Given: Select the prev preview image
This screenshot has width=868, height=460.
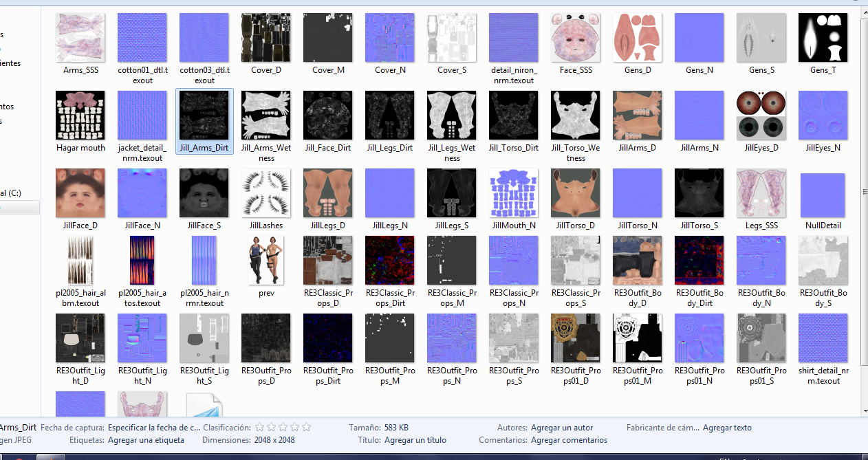Looking at the screenshot, I should (266, 261).
